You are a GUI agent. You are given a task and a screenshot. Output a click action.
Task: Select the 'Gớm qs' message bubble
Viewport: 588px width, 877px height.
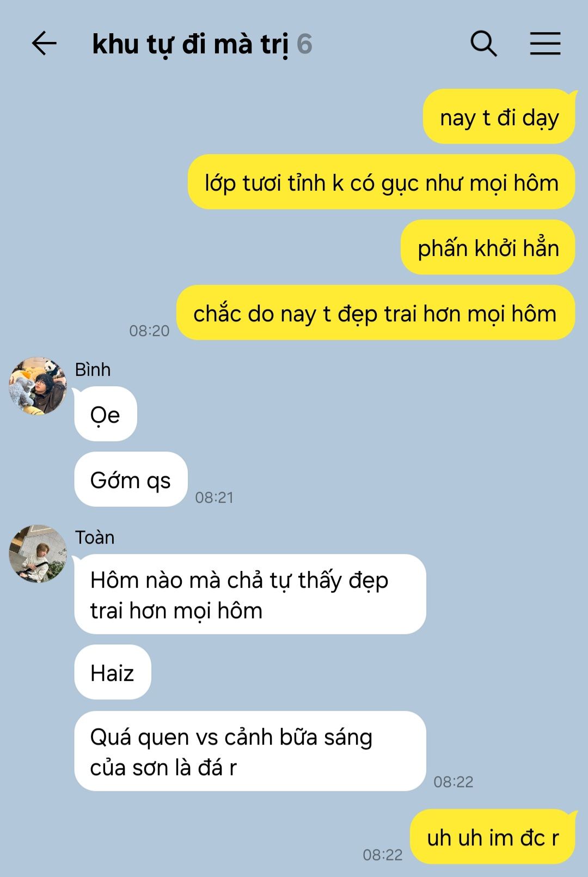(131, 479)
